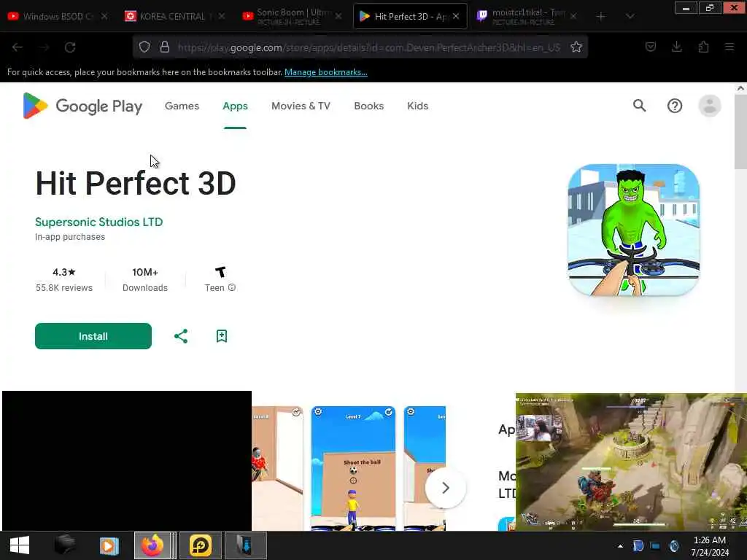Open tracking protection shield
Viewport: 747px width, 560px height.
click(144, 47)
